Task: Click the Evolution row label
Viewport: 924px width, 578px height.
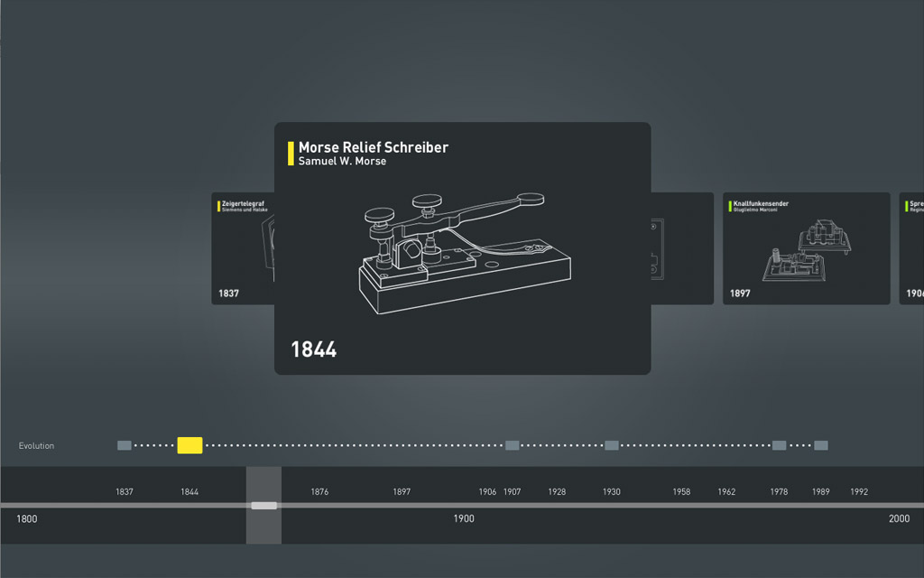Action: point(36,446)
